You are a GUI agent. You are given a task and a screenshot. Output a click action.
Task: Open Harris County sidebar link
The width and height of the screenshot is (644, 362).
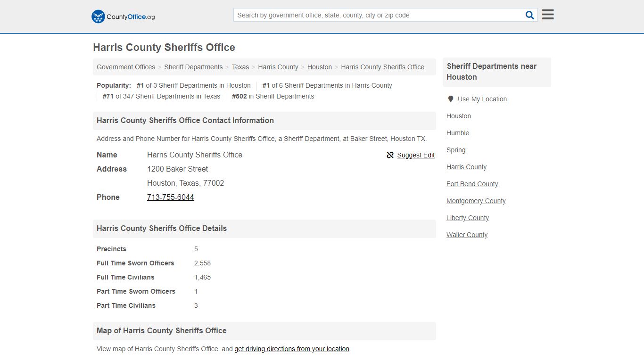466,167
